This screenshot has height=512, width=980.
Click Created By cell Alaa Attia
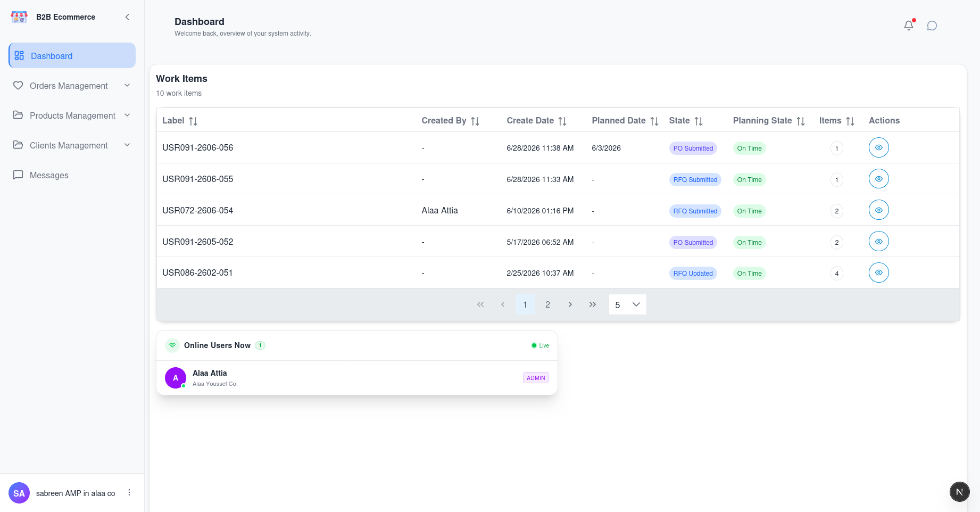pos(440,210)
